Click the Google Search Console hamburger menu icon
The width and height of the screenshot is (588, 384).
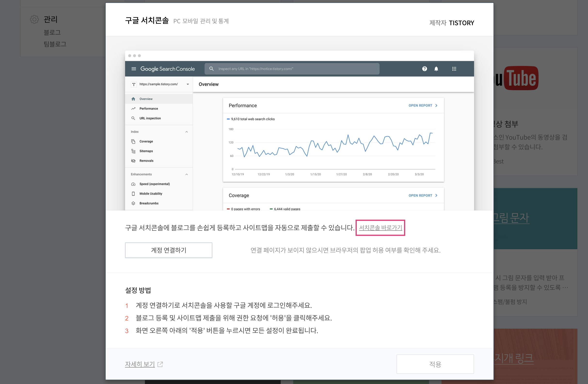click(x=134, y=69)
